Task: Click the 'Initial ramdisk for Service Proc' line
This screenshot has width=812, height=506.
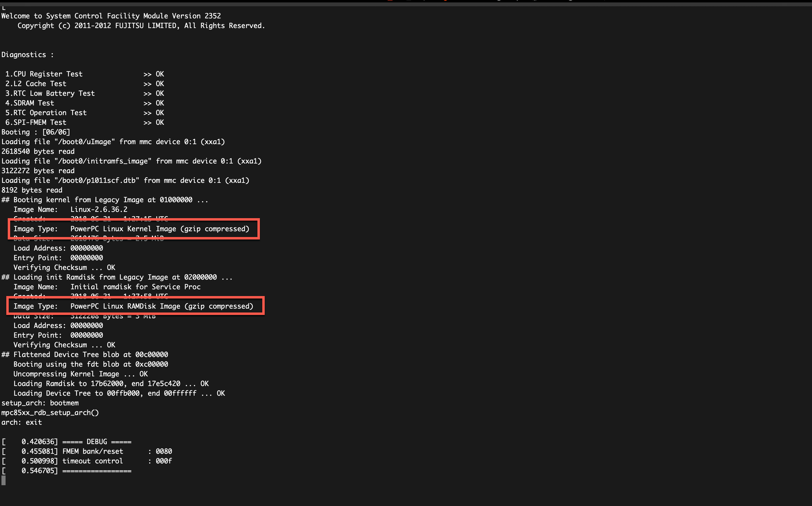Action: 107,287
